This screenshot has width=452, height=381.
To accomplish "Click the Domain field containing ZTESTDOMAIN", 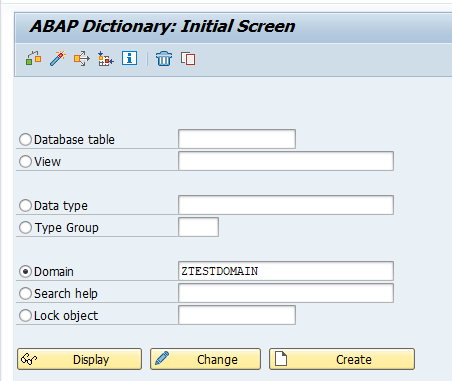I will point(286,271).
